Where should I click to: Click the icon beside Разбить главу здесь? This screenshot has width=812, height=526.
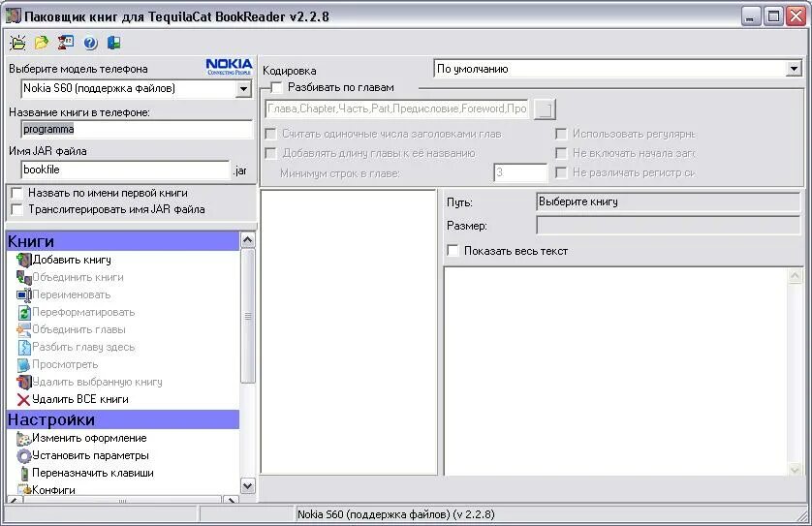[24, 348]
